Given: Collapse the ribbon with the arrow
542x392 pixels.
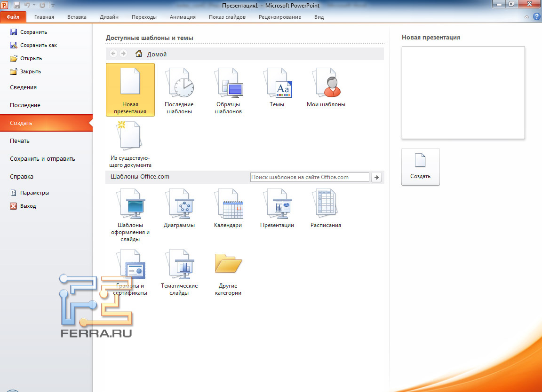Looking at the screenshot, I should pos(526,17).
